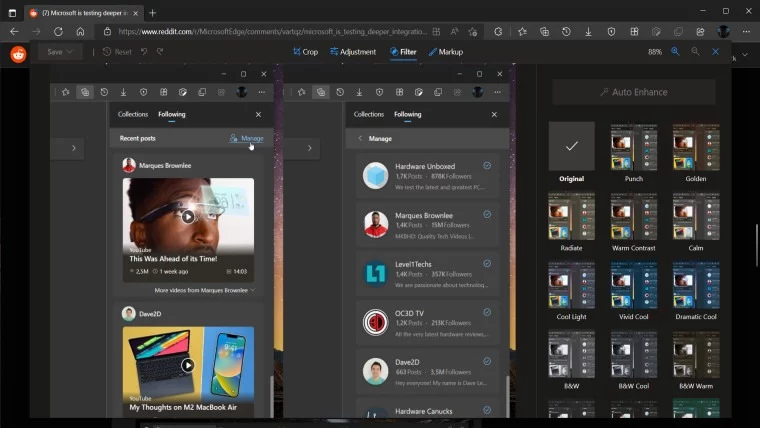
Task: Click the redo arrow icon
Action: tap(160, 52)
